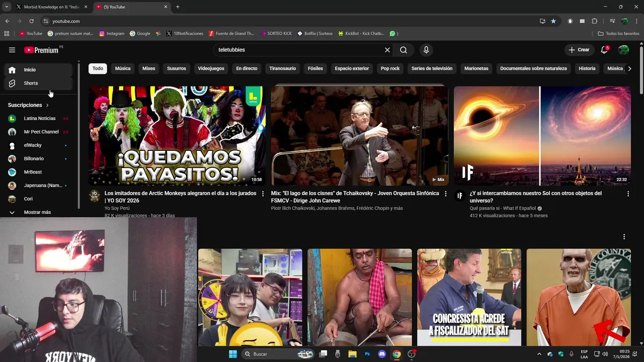Open the Chrome three-dot menu
Image resolution: width=644 pixels, height=362 pixels.
pyautogui.click(x=636, y=21)
